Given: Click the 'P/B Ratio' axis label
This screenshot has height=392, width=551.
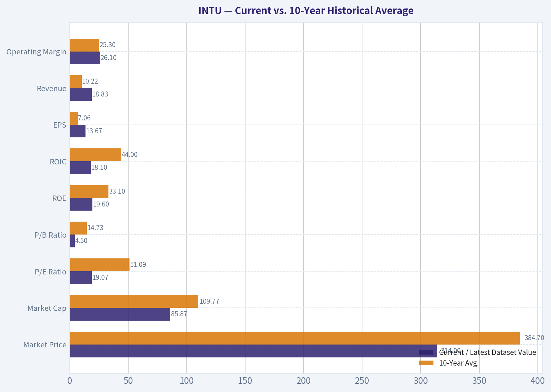Looking at the screenshot, I should pyautogui.click(x=51, y=235).
